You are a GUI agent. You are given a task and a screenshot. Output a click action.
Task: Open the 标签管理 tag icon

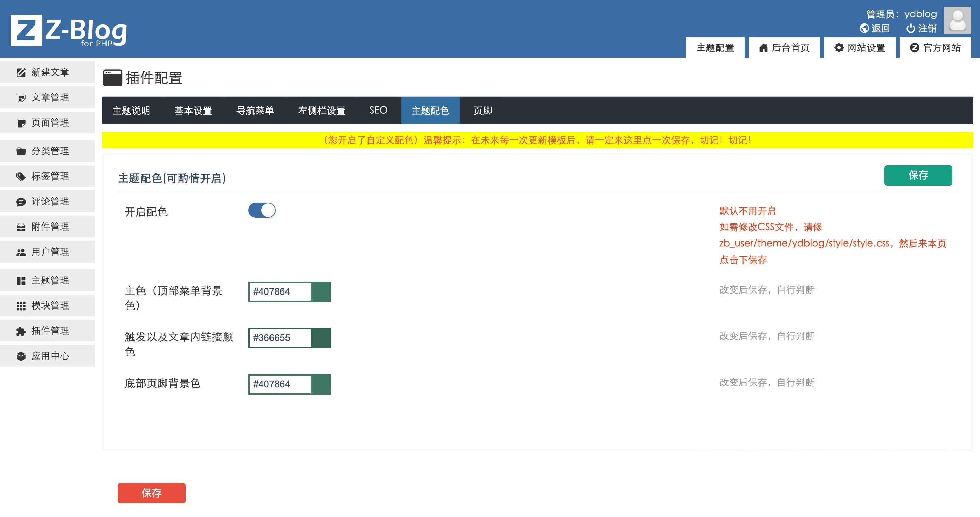pyautogui.click(x=21, y=177)
